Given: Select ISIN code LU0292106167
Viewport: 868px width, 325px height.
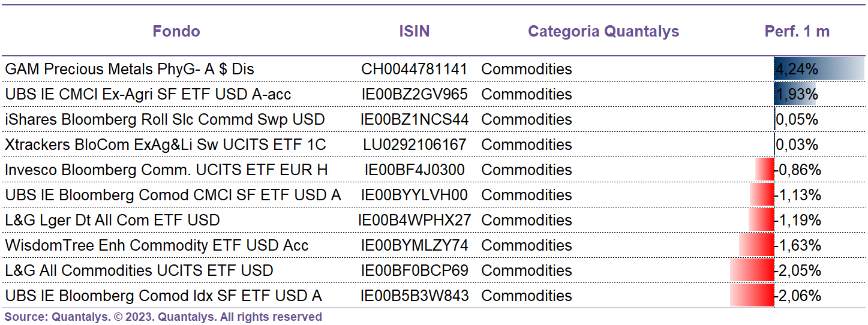Looking at the screenshot, I should pos(415,145).
